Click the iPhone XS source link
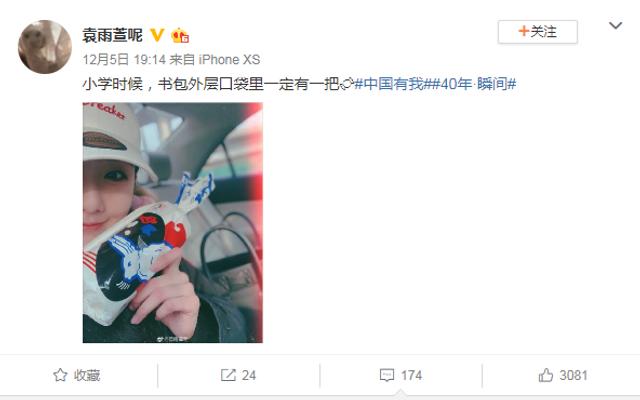This screenshot has height=400, width=640. click(229, 60)
